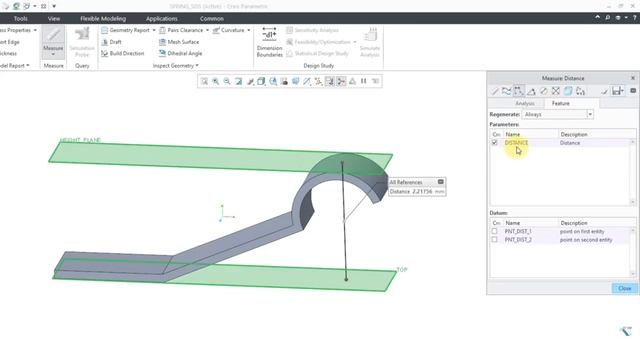This screenshot has width=640, height=360.
Task: Click the Thickness ribbon button
Action: 8,53
